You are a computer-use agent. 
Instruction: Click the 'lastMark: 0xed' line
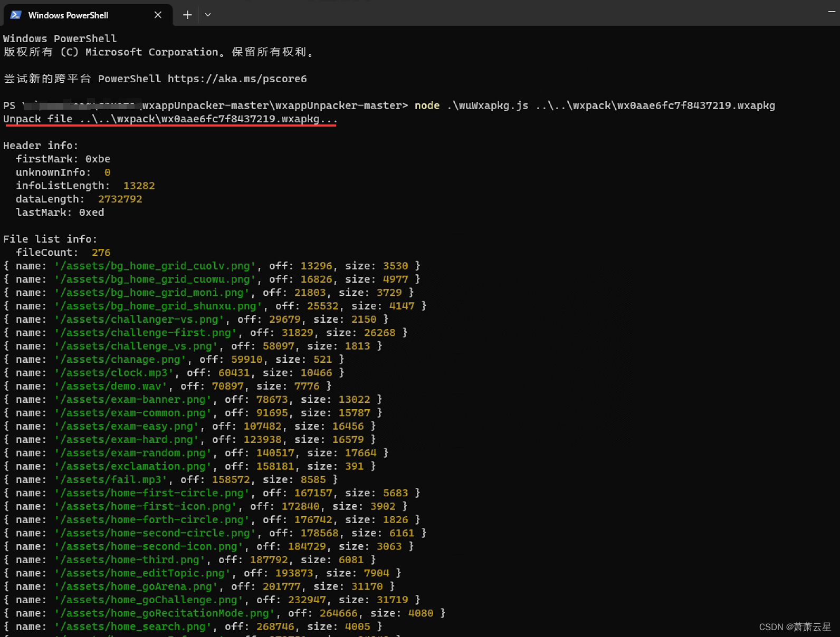(x=60, y=213)
